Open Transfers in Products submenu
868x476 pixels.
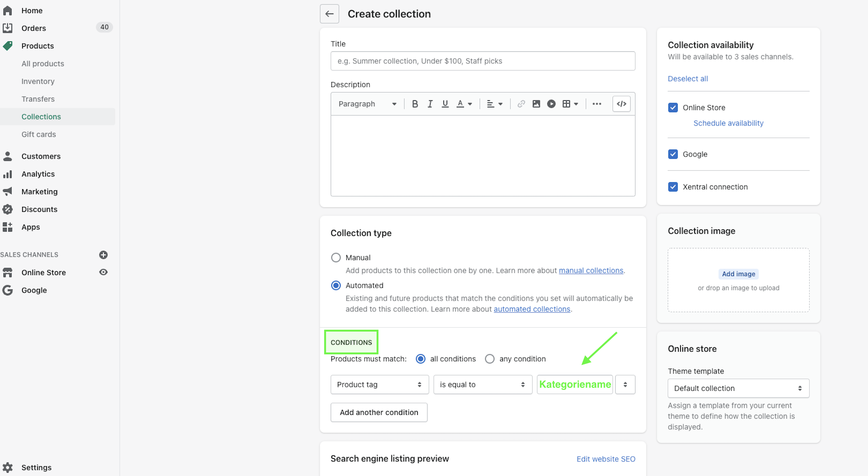(38, 99)
